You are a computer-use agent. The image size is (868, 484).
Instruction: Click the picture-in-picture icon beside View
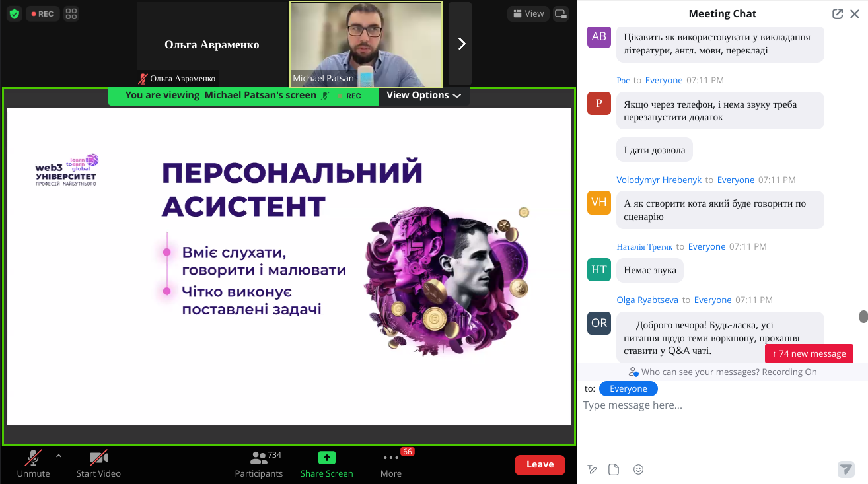pos(561,14)
